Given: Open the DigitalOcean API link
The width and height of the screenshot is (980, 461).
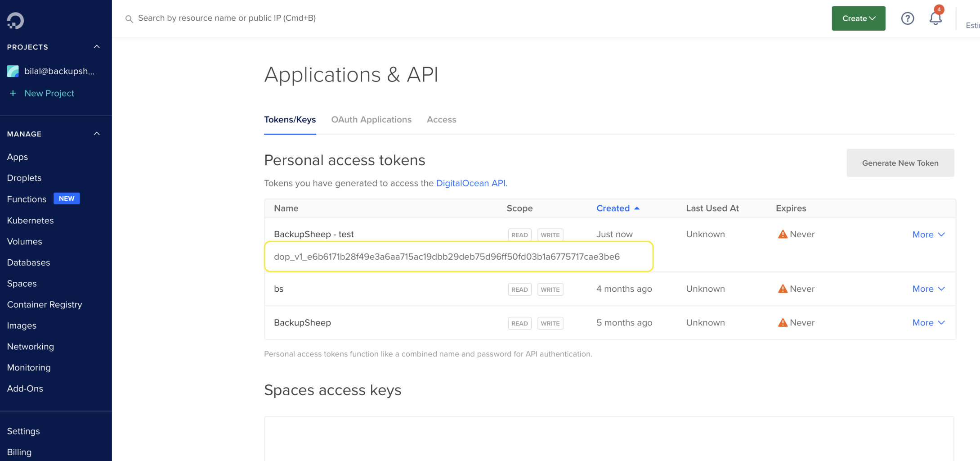Looking at the screenshot, I should pos(470,183).
